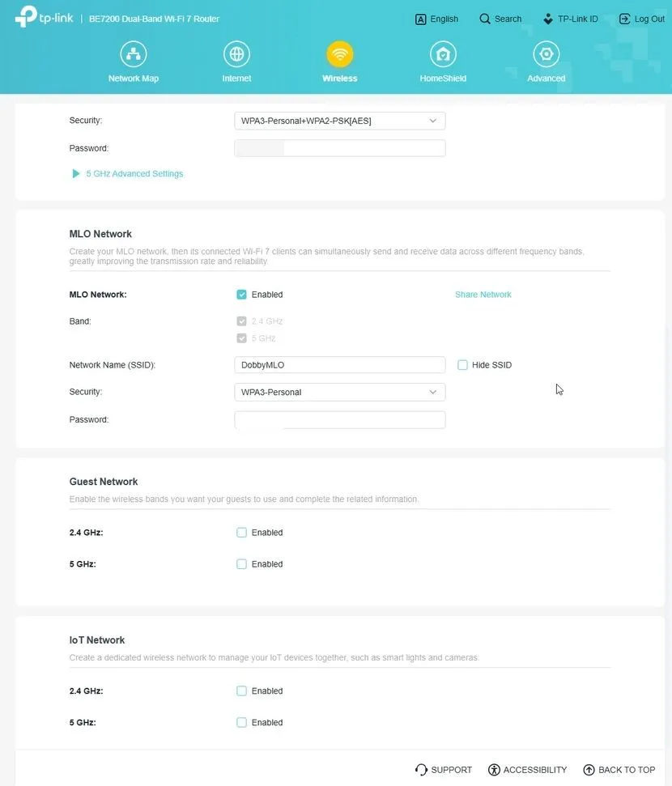The image size is (672, 786).
Task: Enable the 5 GHz IoT Network
Action: pyautogui.click(x=241, y=723)
